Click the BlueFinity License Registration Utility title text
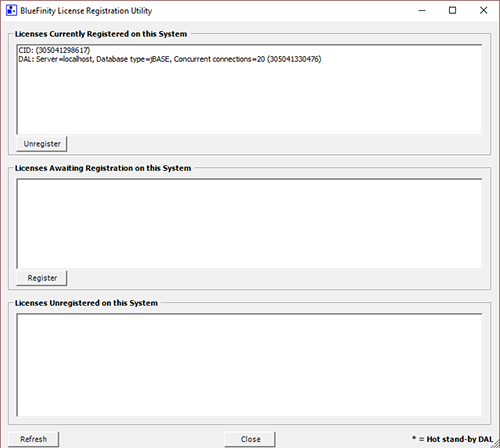500x448 pixels. tap(86, 11)
